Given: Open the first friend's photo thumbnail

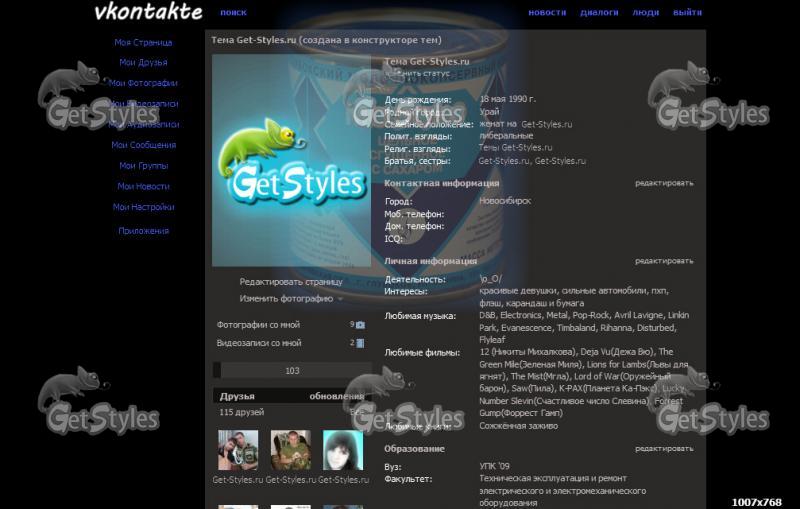Looking at the screenshot, I should pyautogui.click(x=238, y=450).
